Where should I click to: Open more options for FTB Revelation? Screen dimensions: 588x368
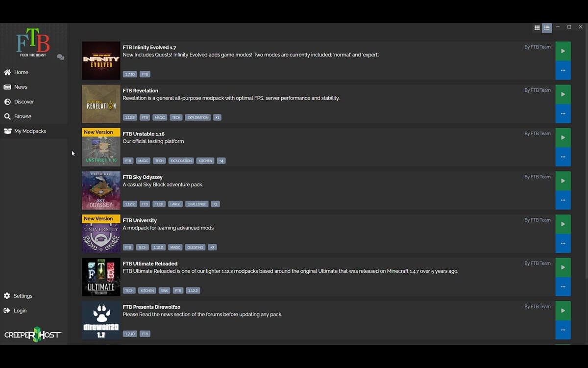coord(563,113)
